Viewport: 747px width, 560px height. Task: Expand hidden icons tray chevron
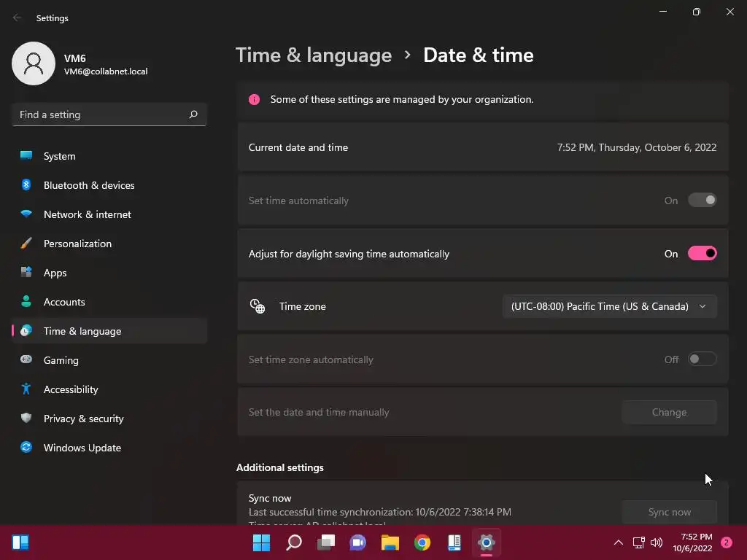pos(619,542)
